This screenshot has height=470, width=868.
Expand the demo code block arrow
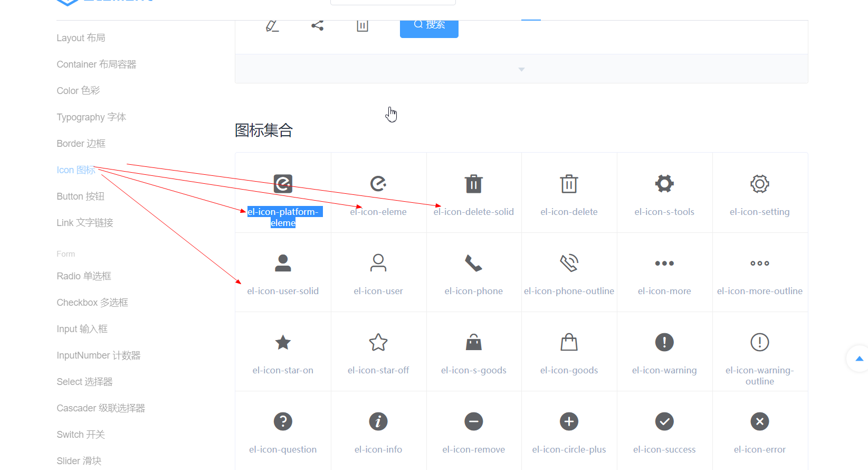521,69
